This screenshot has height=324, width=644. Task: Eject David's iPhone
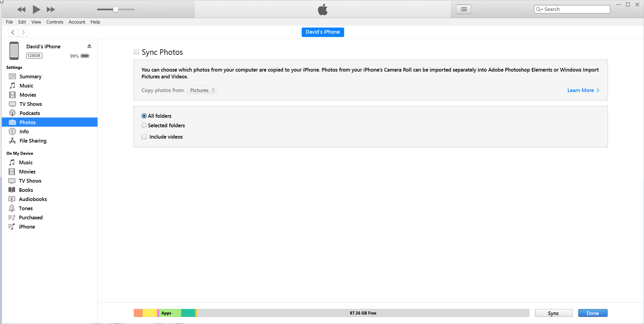(89, 46)
